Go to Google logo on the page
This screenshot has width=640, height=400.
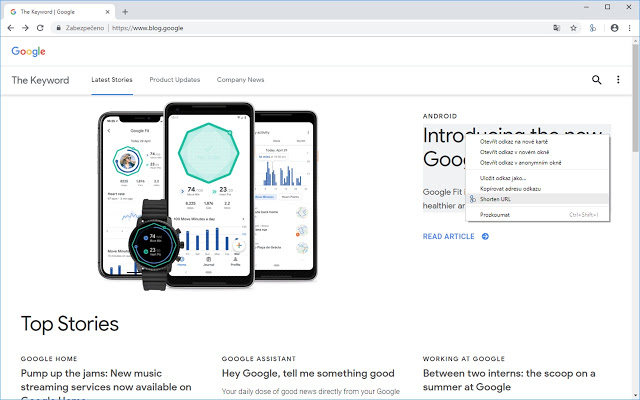(29, 51)
